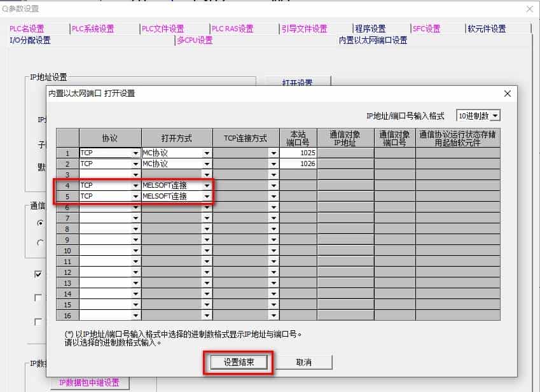Open the 引导文件设置 tab
Screen dimensions: 540x392
(305, 29)
